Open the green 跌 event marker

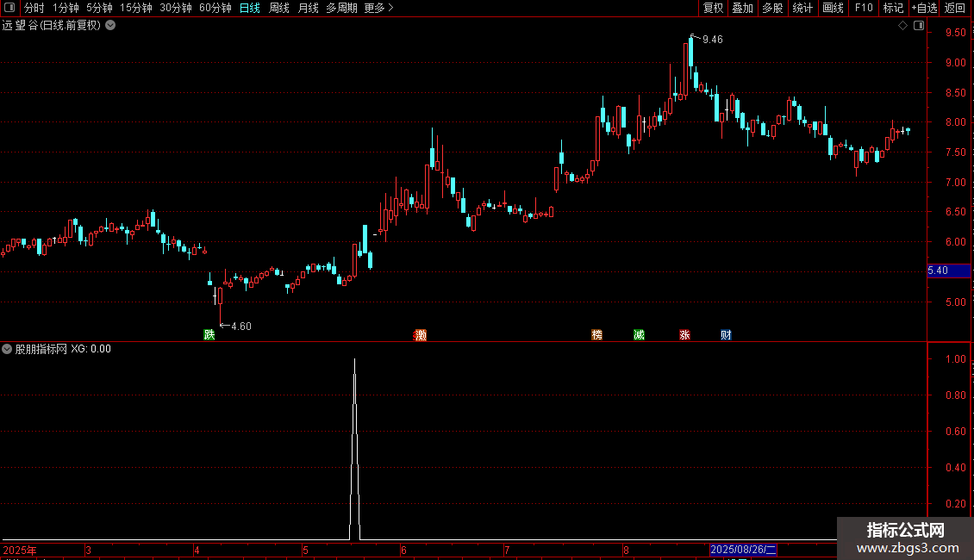[209, 334]
